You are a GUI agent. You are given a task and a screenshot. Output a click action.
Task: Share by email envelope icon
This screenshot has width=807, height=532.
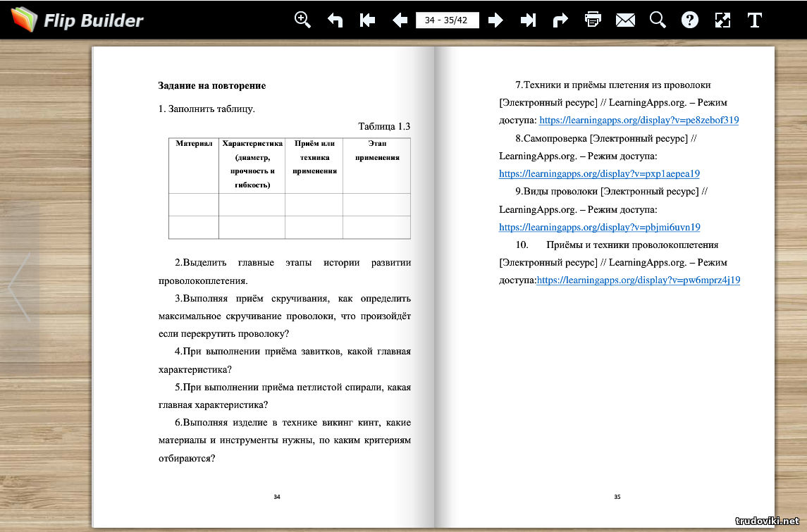[625, 20]
